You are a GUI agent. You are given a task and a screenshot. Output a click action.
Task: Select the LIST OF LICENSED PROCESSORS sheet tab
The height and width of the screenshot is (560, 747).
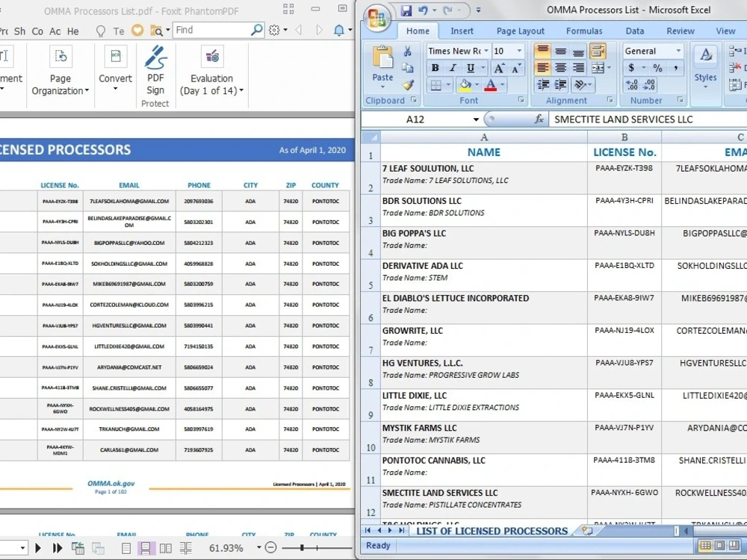coord(492,531)
